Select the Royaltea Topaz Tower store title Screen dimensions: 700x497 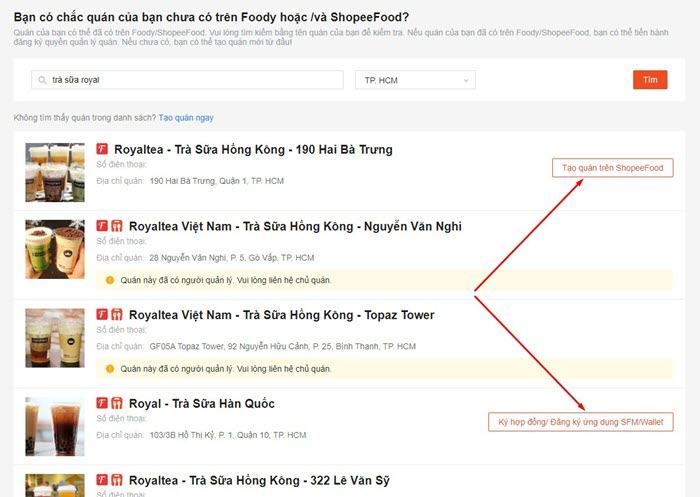(x=282, y=315)
